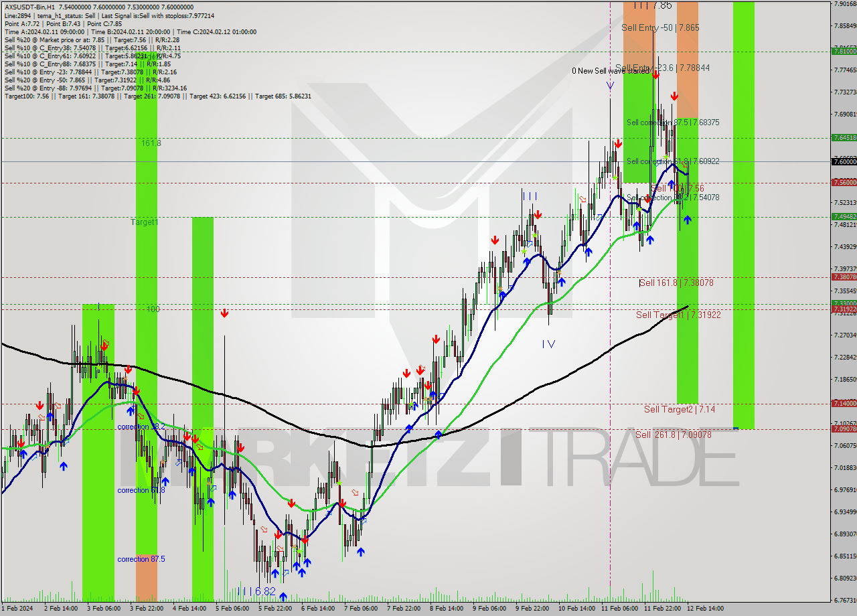Screen dimensions: 857x616
Task: Click the green 7.81000 price axis tag
Action: coord(844,51)
